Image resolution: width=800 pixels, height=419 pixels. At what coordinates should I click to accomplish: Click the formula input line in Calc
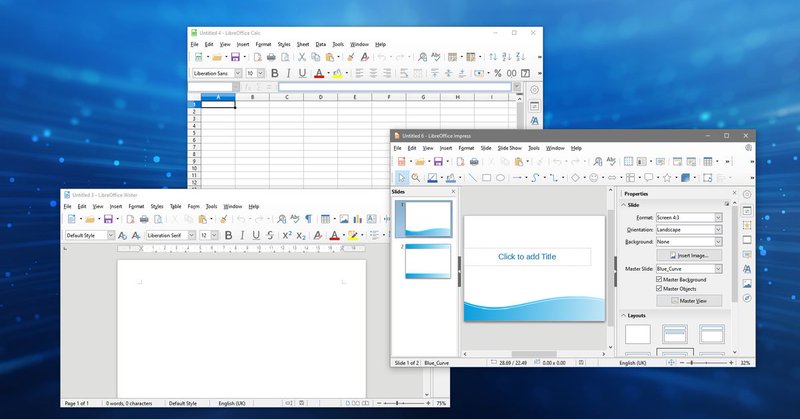click(x=395, y=87)
